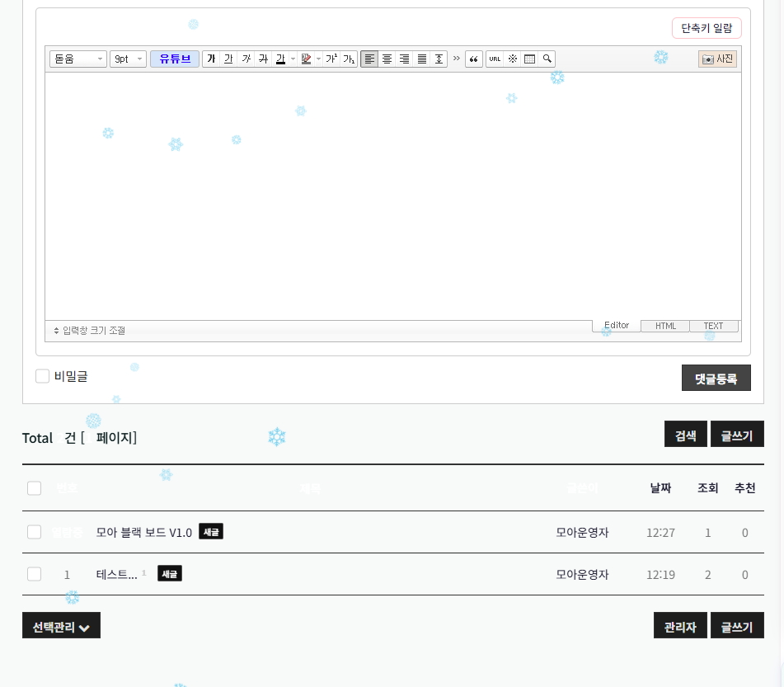This screenshot has width=784, height=687.
Task: Switch to the HTML editor tab
Action: point(665,326)
